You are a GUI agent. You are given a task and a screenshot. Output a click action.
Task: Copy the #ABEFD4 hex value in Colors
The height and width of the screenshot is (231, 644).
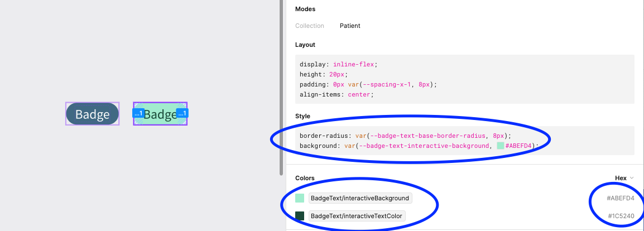coord(620,198)
